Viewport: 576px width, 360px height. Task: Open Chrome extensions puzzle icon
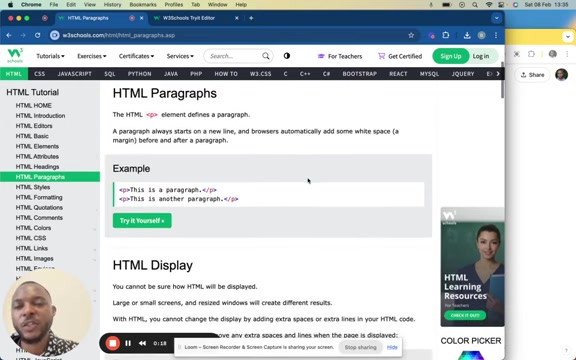[x=446, y=35]
